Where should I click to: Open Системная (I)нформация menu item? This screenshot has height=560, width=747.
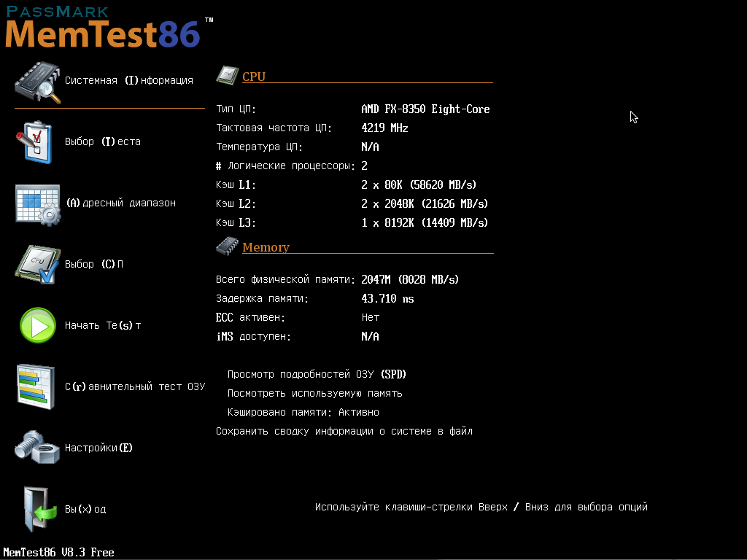coord(129,80)
